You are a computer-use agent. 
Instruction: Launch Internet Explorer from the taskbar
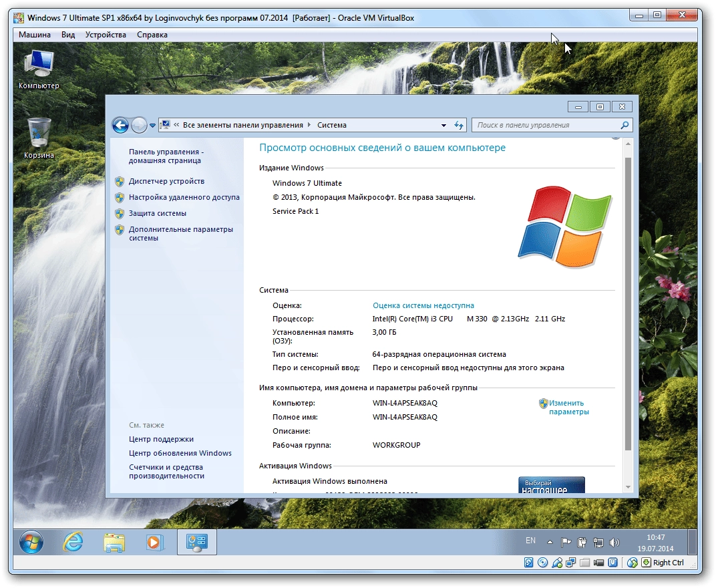(x=73, y=543)
